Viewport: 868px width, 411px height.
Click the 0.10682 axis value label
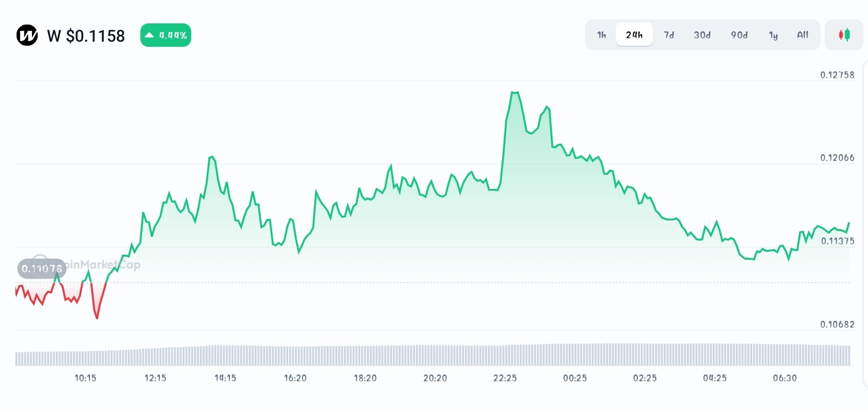pos(837,324)
